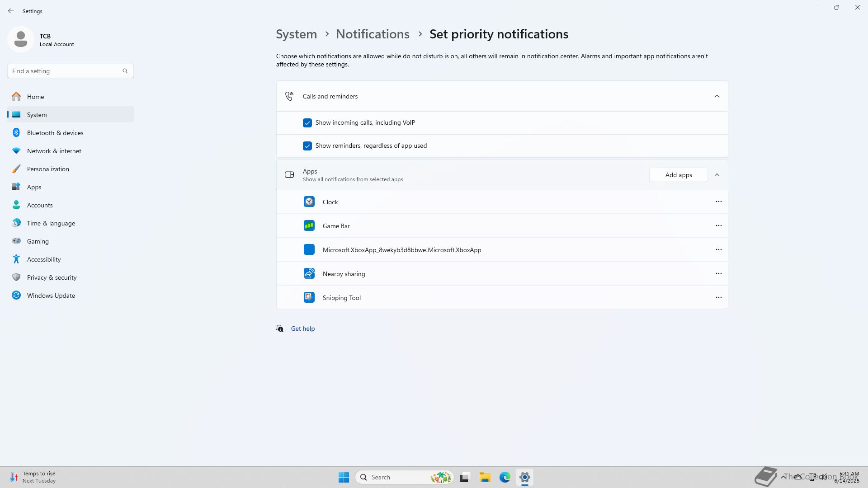Click the Add apps button
The height and width of the screenshot is (488, 868).
pyautogui.click(x=678, y=175)
